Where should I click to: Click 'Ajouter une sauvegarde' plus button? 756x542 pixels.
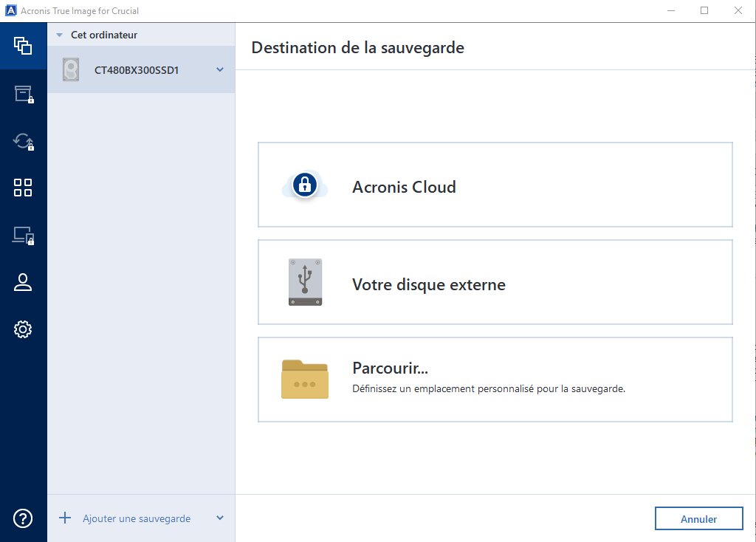click(x=65, y=518)
